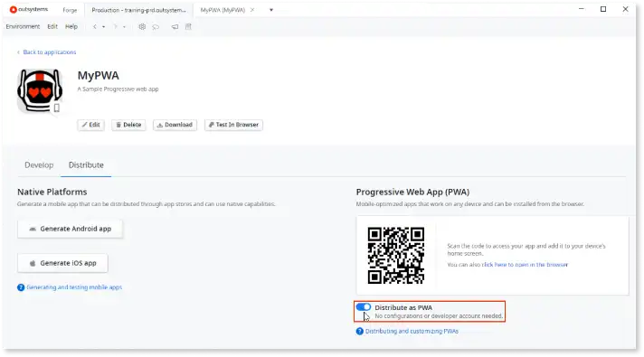Screen dimensions: 644x357
Task: Click 'No configurations or developer account needed' text
Action: click(439, 316)
